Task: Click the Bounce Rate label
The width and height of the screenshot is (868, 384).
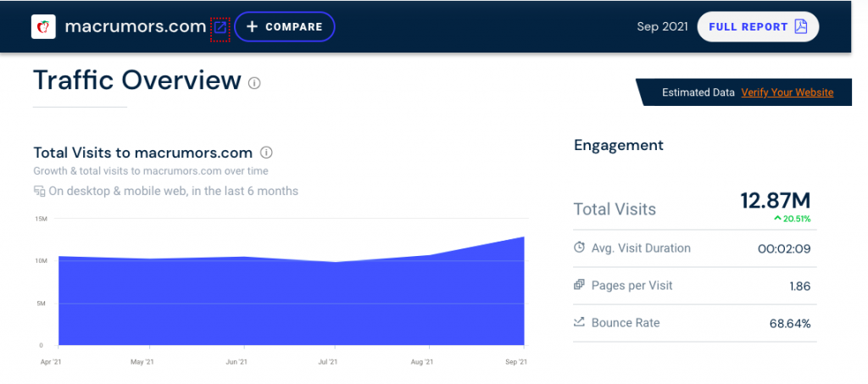Action: [626, 323]
